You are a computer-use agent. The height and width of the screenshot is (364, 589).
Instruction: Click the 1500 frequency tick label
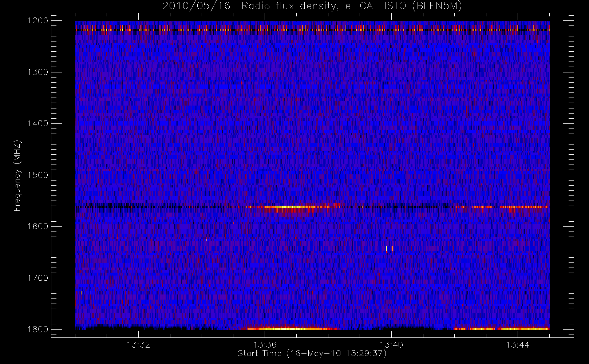click(x=38, y=175)
